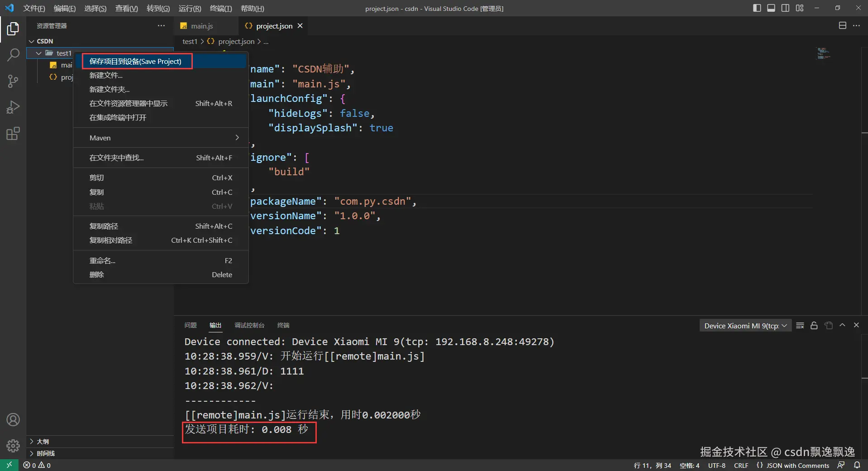Open the File (文件) menu
The width and height of the screenshot is (868, 471).
point(34,9)
